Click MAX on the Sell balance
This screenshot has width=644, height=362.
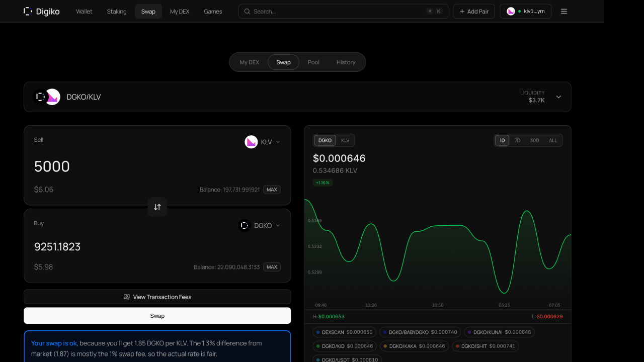[272, 190]
